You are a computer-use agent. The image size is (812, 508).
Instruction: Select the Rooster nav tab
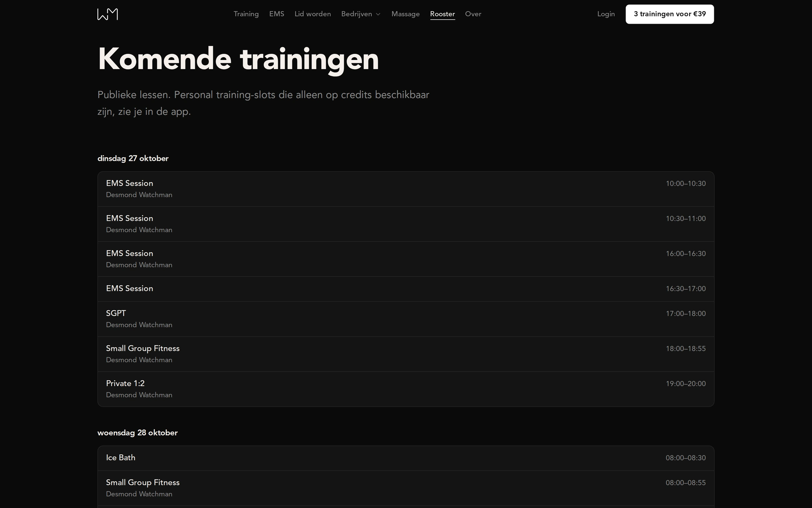pos(442,14)
